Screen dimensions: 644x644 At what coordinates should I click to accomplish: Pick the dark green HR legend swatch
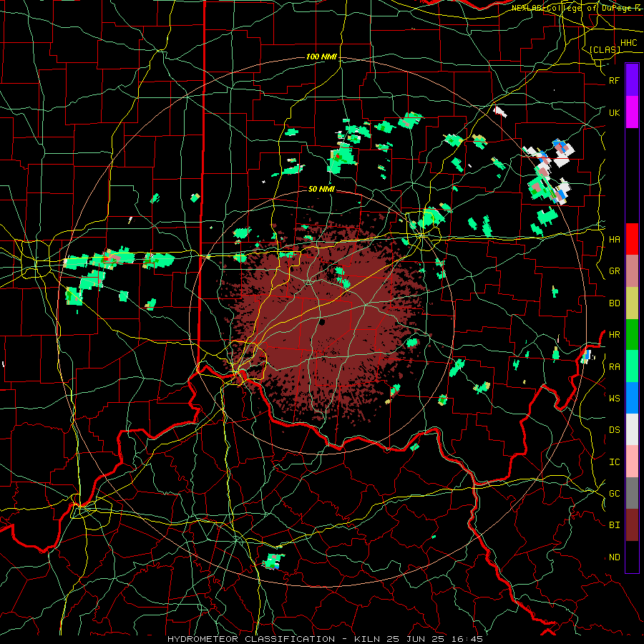click(x=632, y=335)
